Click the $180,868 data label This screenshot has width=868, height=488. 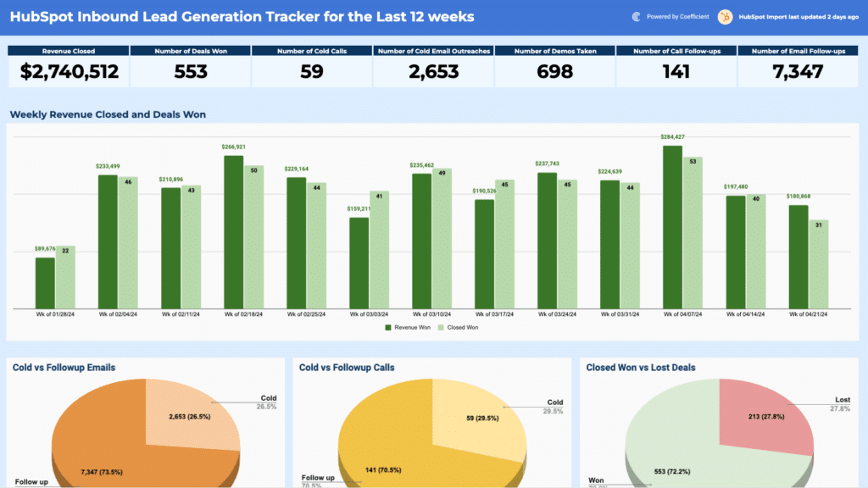pos(798,197)
